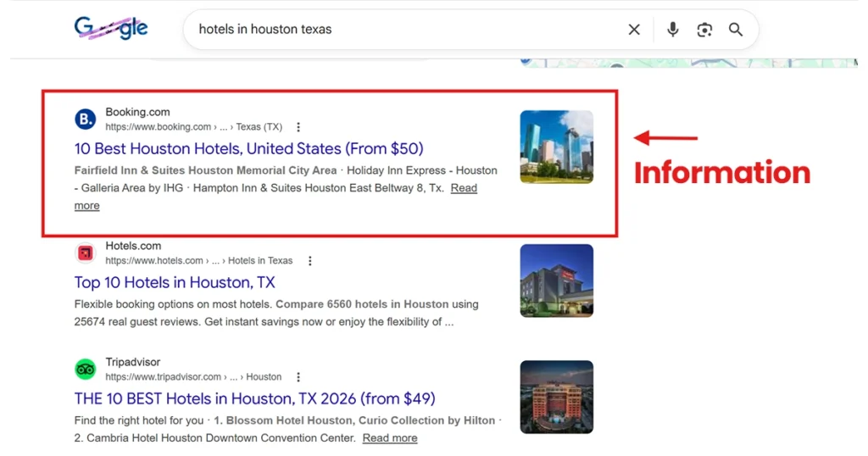Open "Top 10 Hotels in Houston, TX" link

pos(175,282)
